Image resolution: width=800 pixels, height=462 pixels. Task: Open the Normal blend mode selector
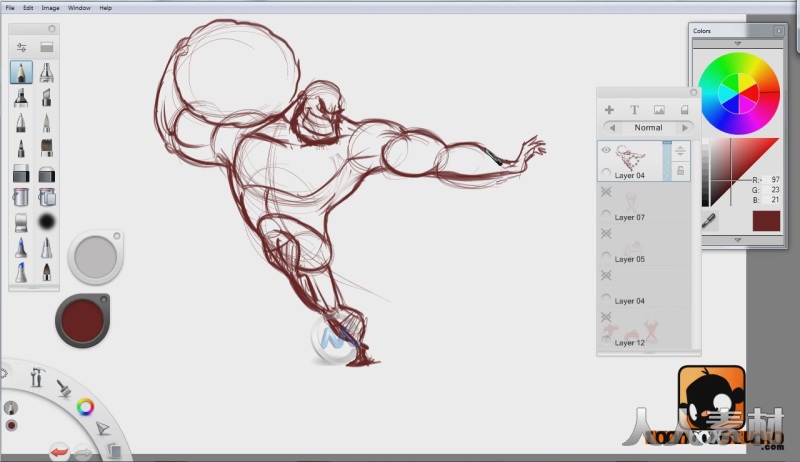point(648,127)
